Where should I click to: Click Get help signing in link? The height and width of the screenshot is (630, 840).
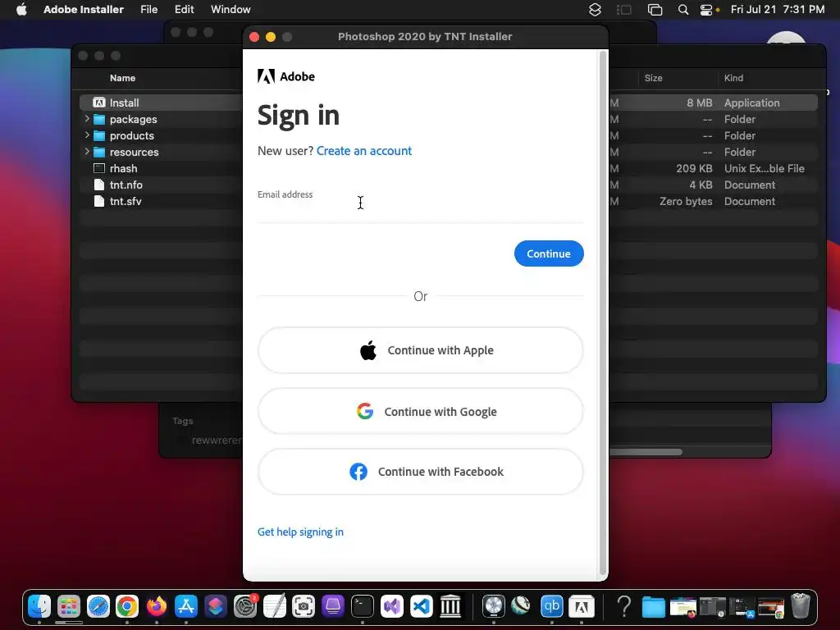click(300, 532)
